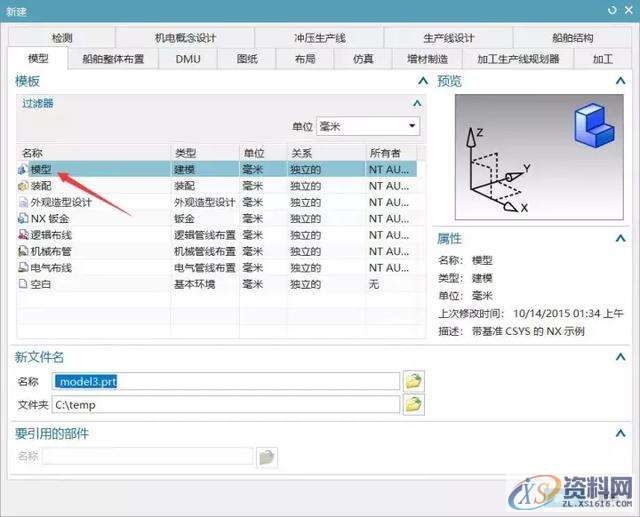Open the 单位 dropdown showing 毫米
This screenshot has height=517, width=640.
click(368, 126)
